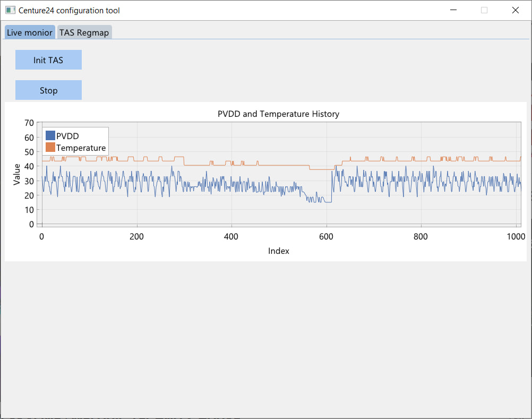
Task: Click the Index x-axis label
Action: (279, 251)
